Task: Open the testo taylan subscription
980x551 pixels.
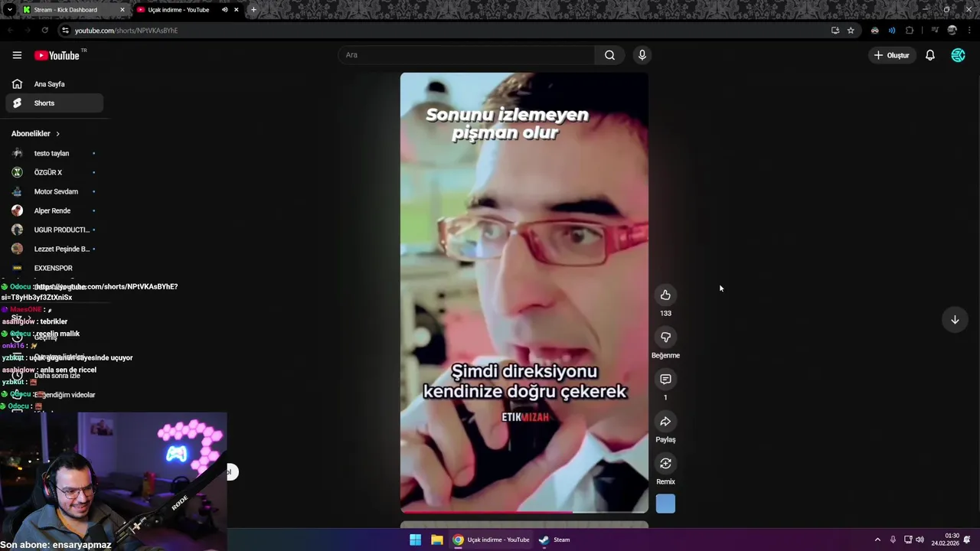Action: [54, 153]
